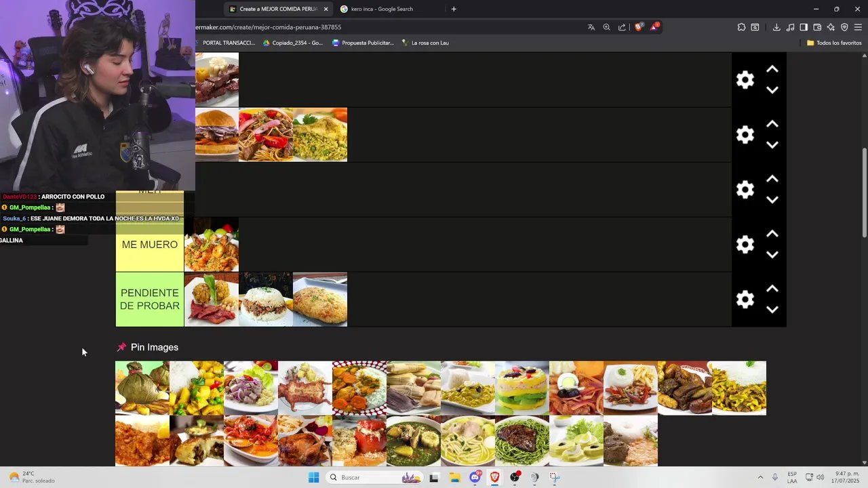This screenshot has height=488, width=868.
Task: Click the translate page icon
Action: coord(591,27)
